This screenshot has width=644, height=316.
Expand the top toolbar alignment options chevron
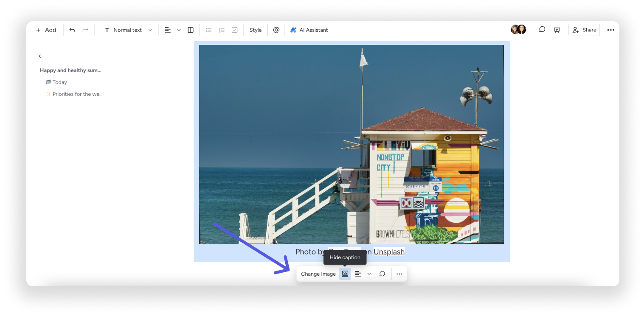tap(179, 30)
